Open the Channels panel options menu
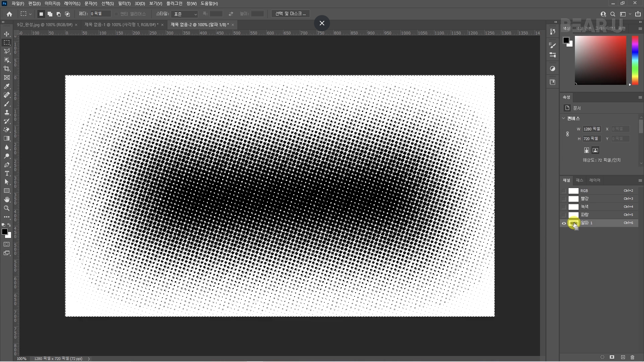 pos(640,180)
